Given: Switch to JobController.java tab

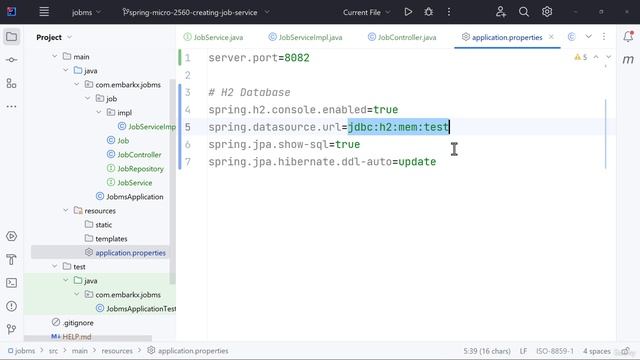Looking at the screenshot, I should coord(402,37).
